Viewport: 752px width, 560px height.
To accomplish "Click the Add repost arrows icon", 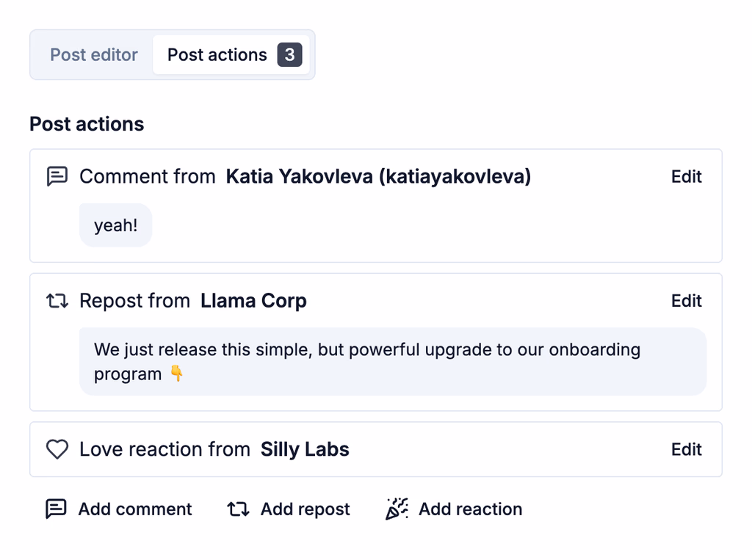I will click(238, 509).
